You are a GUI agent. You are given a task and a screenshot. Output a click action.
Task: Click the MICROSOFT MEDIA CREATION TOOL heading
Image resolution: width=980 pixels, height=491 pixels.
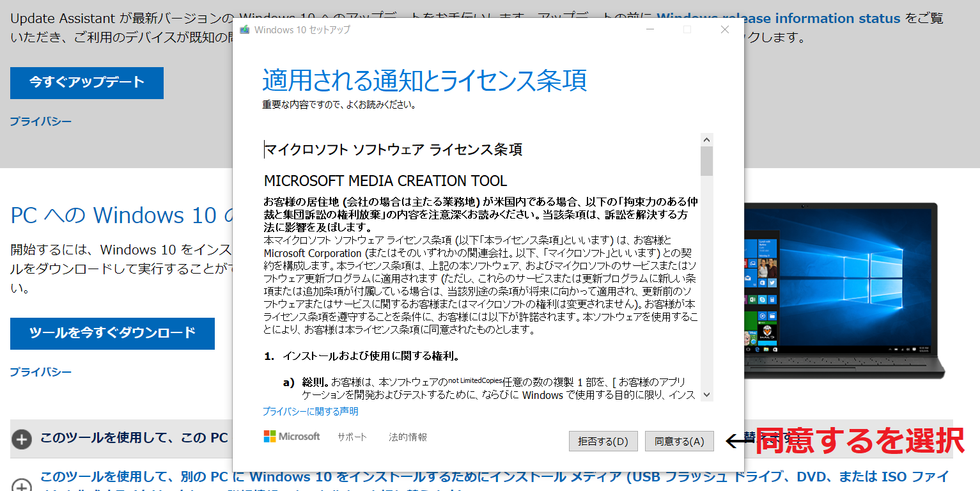(385, 181)
